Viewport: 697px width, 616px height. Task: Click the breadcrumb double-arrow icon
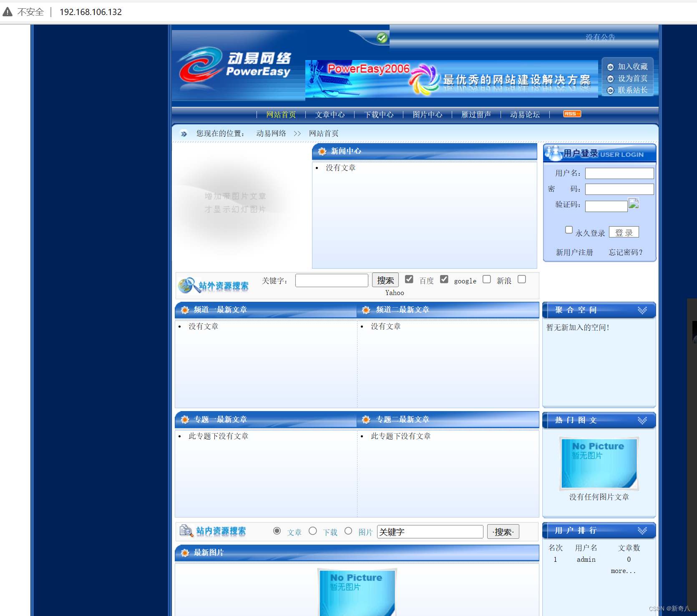tap(184, 134)
